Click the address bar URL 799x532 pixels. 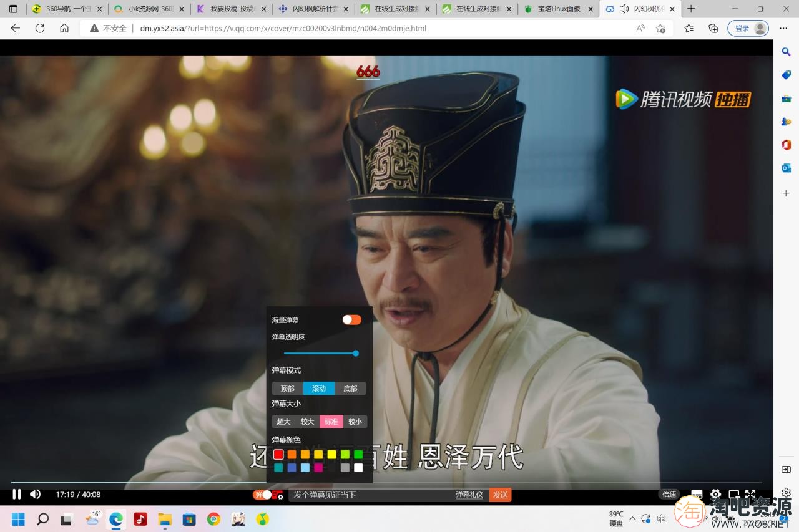pyautogui.click(x=283, y=28)
